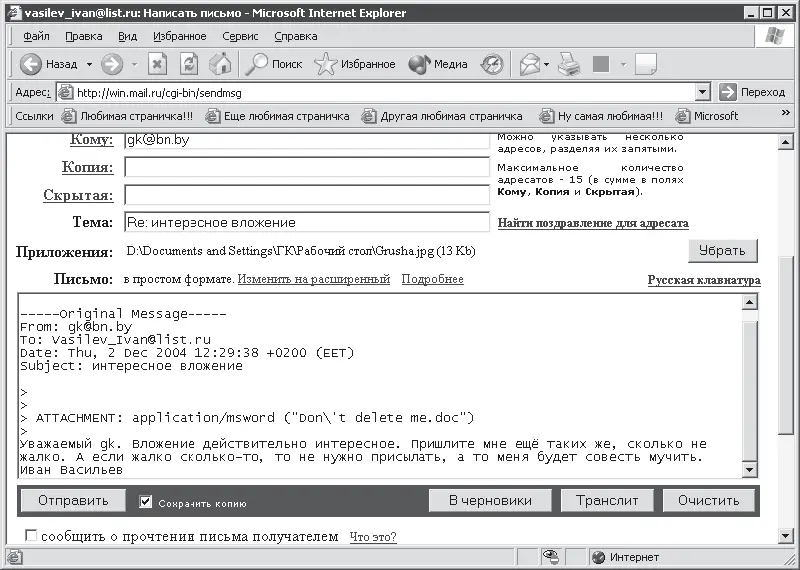The width and height of the screenshot is (800, 570).
Task: Expand the Back button history dropdown arrow
Action: [89, 64]
